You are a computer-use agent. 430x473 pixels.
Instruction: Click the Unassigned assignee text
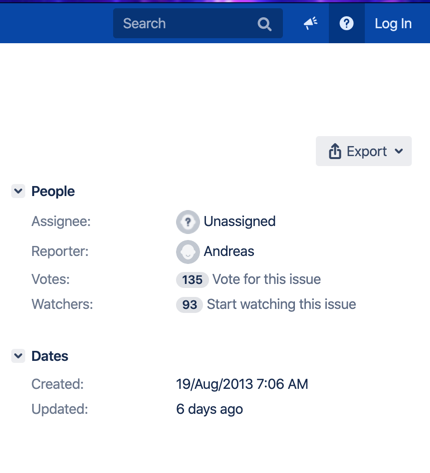click(x=240, y=221)
